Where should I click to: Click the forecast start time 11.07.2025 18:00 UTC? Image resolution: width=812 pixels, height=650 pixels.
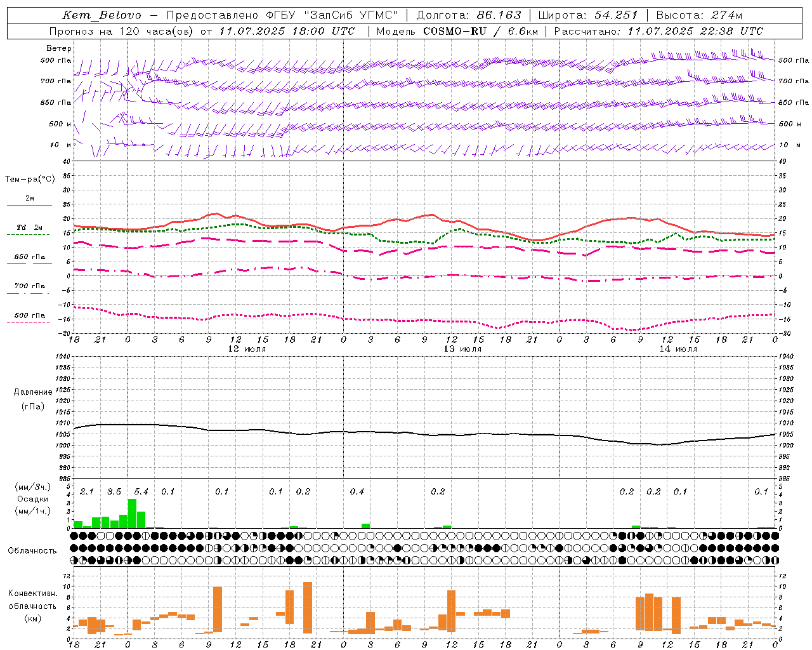287,31
